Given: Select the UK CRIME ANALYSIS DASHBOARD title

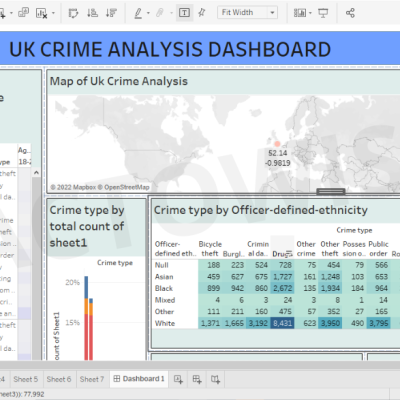Looking at the screenshot, I should pos(170,49).
